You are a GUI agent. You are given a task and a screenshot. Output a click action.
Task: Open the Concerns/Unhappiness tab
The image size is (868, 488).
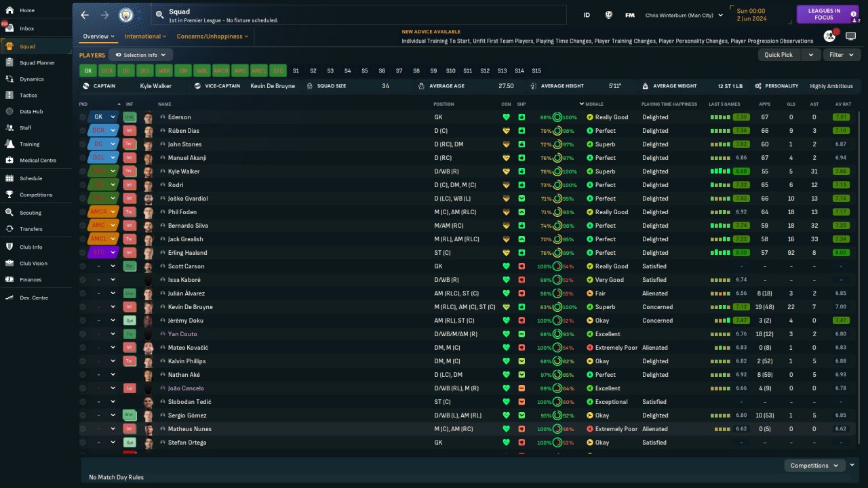[212, 37]
